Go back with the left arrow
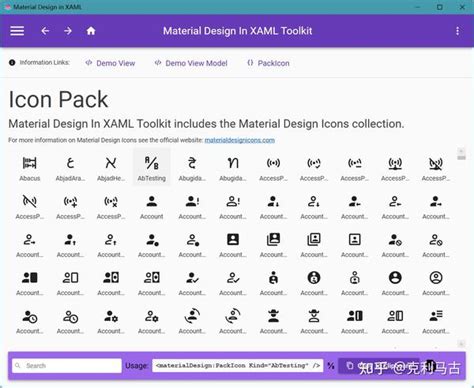The width and height of the screenshot is (474, 388). pos(45,31)
